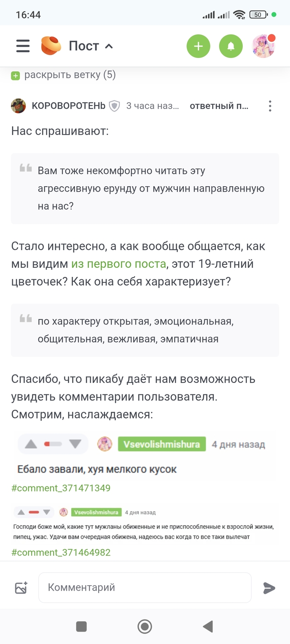The width and height of the screenshot is (290, 644).
Task: Expand the collapsed branch of 5 comments
Action: click(64, 75)
